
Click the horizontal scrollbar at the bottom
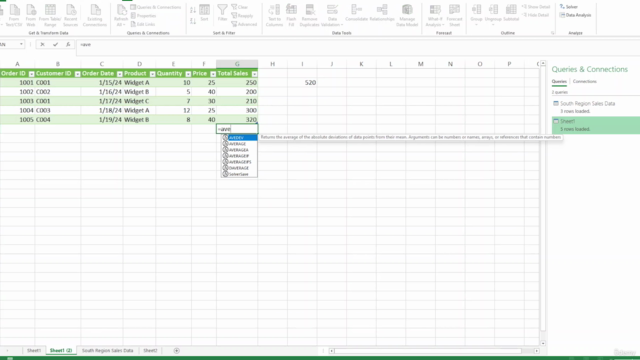[x=428, y=351]
